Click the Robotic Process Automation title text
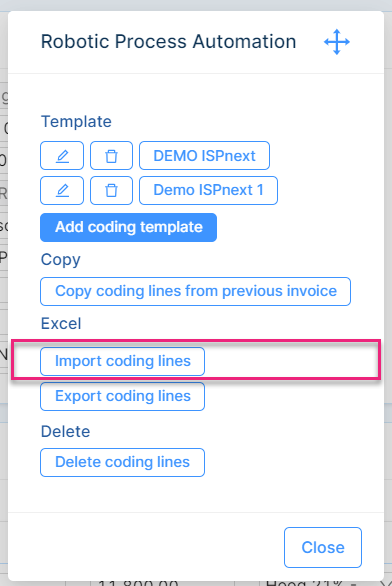392x586 pixels. [169, 41]
